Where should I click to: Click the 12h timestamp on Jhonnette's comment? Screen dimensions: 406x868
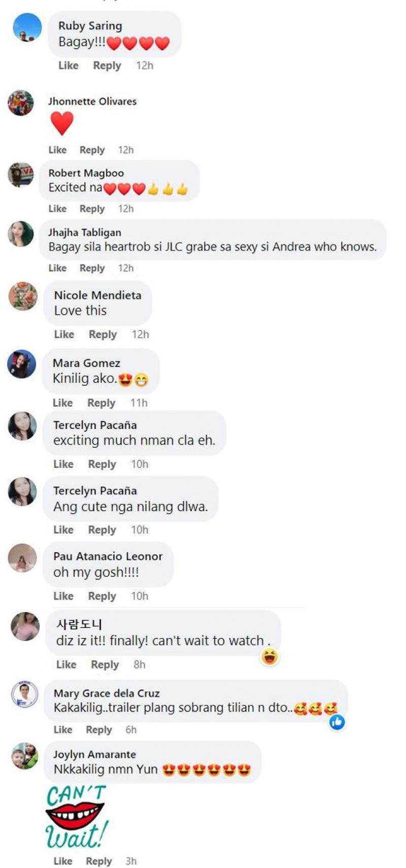126,150
